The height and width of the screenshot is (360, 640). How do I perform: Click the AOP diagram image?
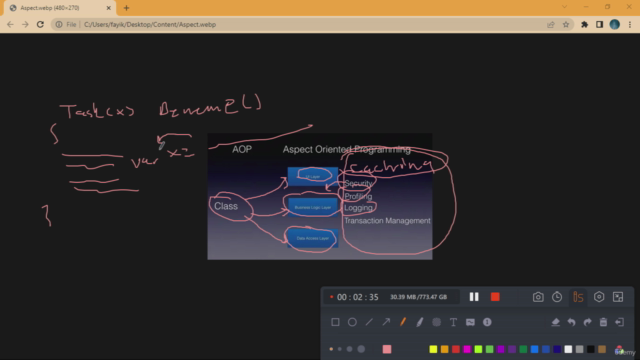coord(320,196)
